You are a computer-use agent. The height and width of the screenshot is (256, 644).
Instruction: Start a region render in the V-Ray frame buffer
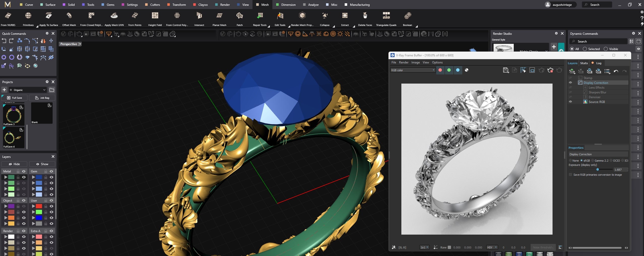[523, 70]
